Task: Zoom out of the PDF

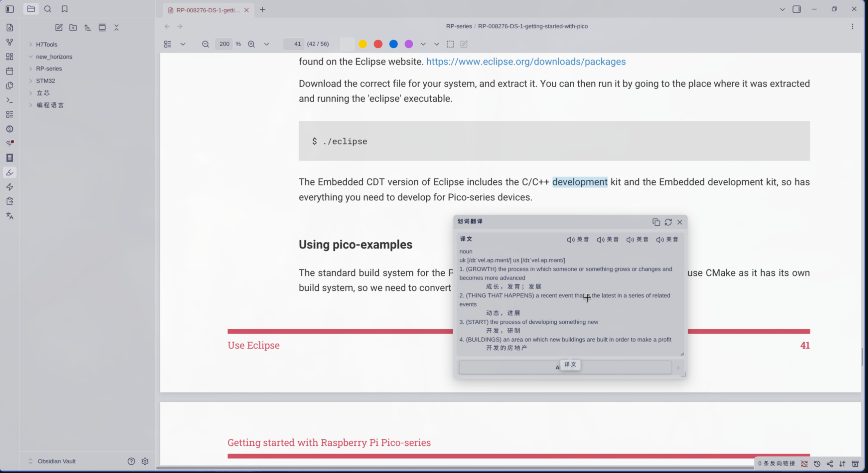Action: [x=205, y=44]
